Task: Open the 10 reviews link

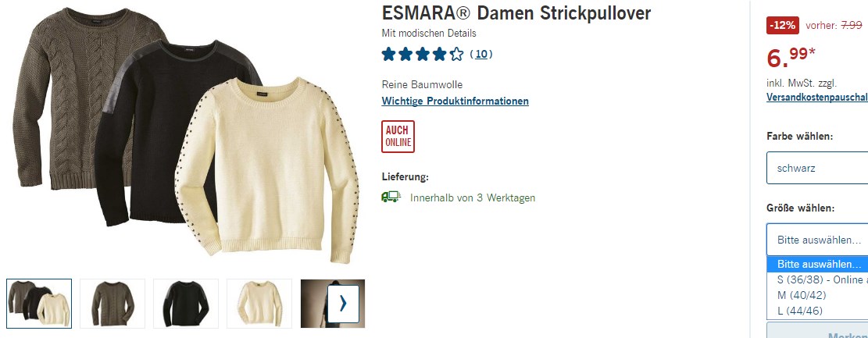Action: coord(481,54)
